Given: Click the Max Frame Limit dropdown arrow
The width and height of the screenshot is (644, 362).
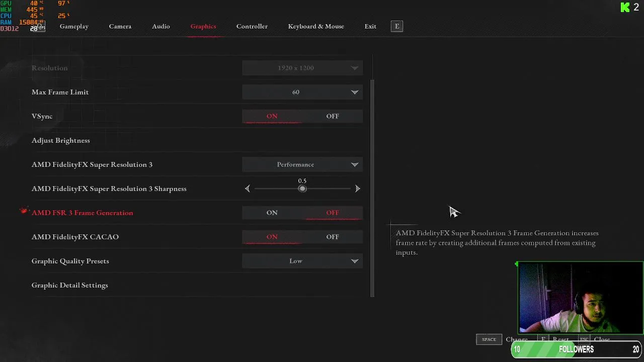Looking at the screenshot, I should pyautogui.click(x=355, y=92).
